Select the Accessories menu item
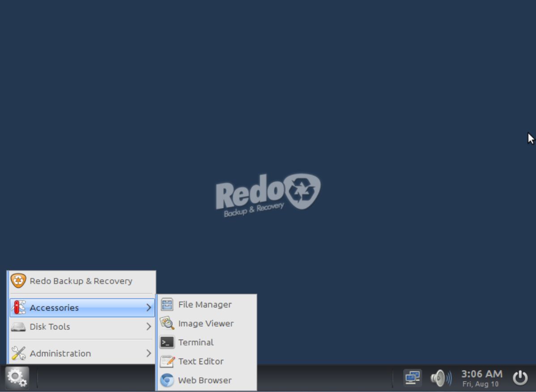The image size is (536, 392). click(x=82, y=307)
